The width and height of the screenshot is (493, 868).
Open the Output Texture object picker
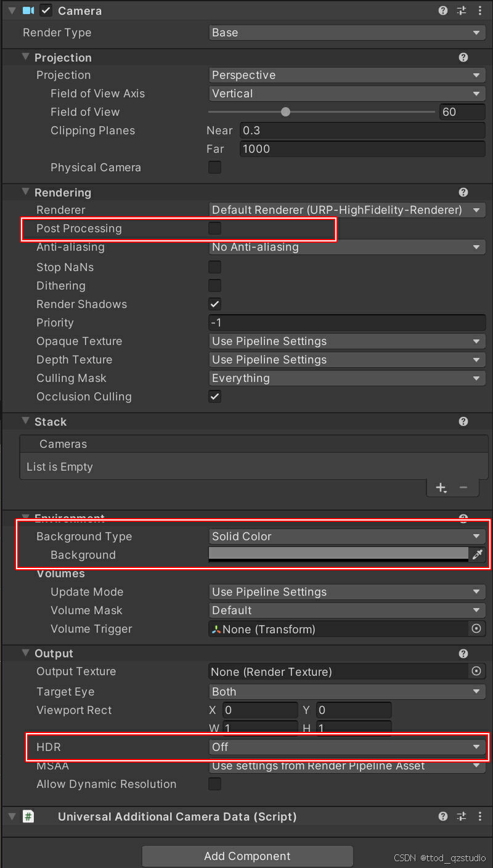pos(475,671)
